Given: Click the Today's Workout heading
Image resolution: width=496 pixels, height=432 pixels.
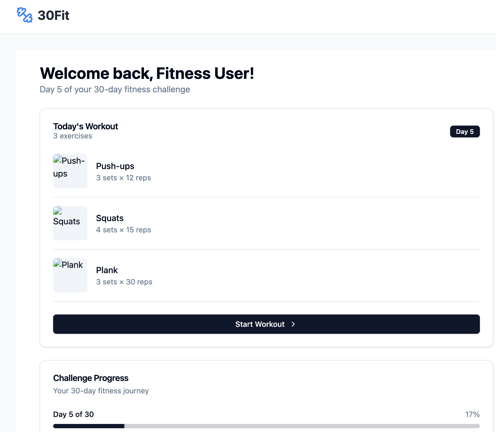Looking at the screenshot, I should click(85, 126).
